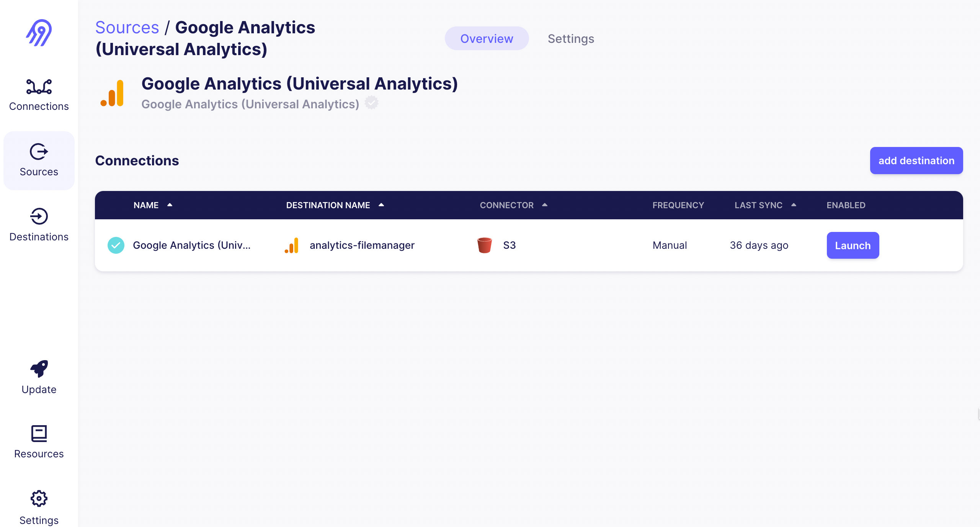
Task: Click the S3 connector text
Action: tap(509, 245)
